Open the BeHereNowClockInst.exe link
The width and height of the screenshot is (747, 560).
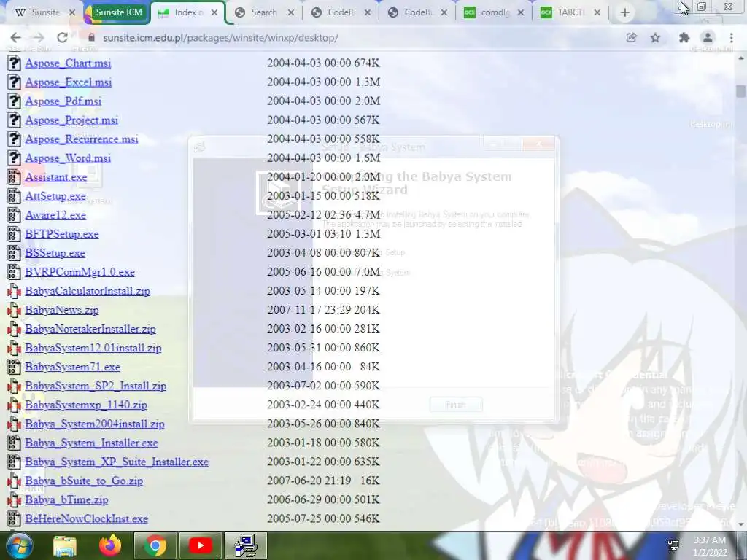(87, 519)
